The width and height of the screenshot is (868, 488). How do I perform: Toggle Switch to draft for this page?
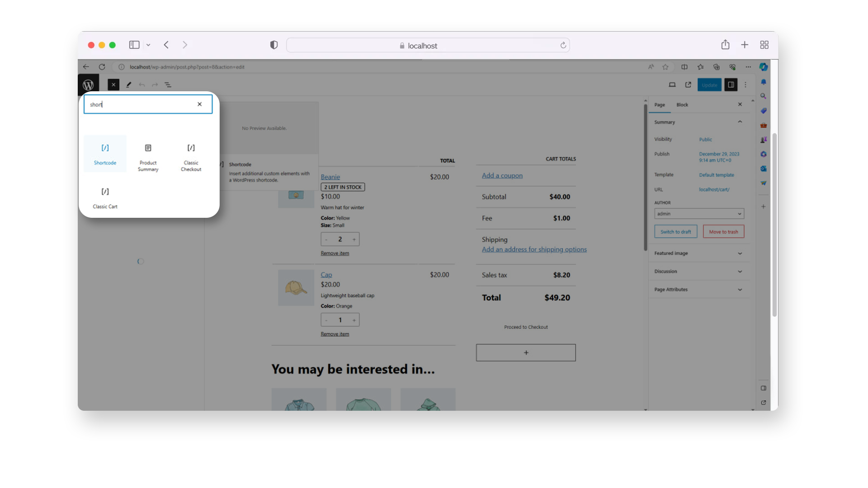tap(676, 231)
